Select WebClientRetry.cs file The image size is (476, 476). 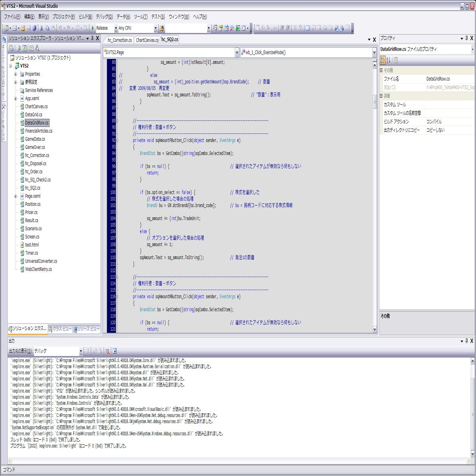[x=38, y=269]
